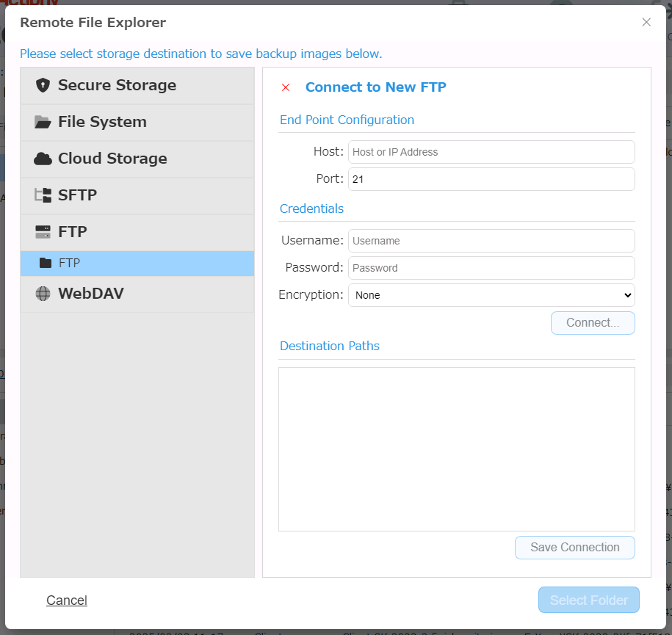672x635 pixels.
Task: Click the File System folder icon
Action: tap(43, 122)
